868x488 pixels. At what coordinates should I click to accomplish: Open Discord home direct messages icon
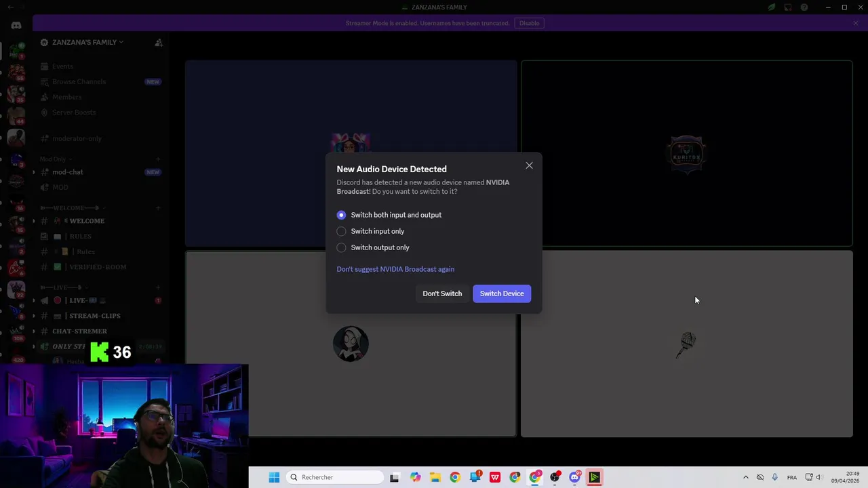(16, 25)
